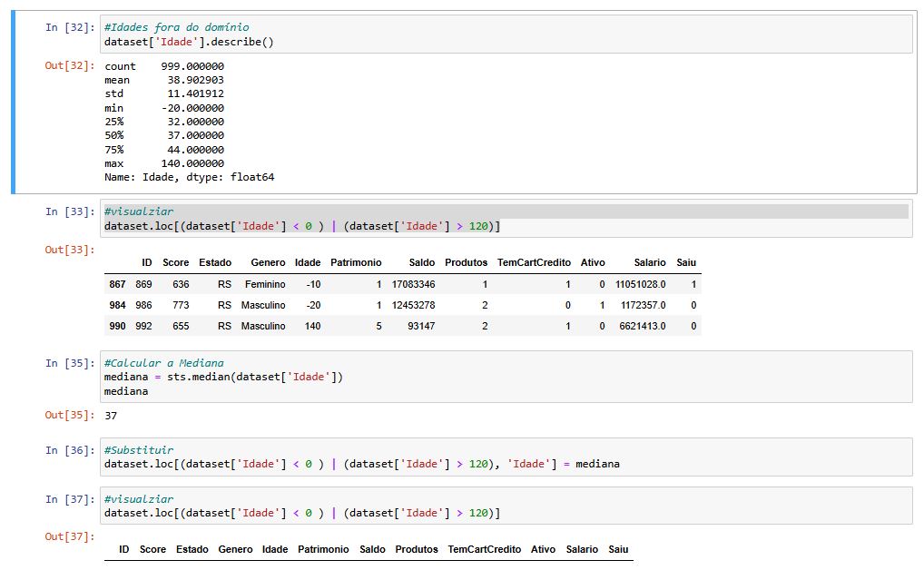Click the Patrimonio header in Out[33] table
The height and width of the screenshot is (570, 924).
pos(356,262)
